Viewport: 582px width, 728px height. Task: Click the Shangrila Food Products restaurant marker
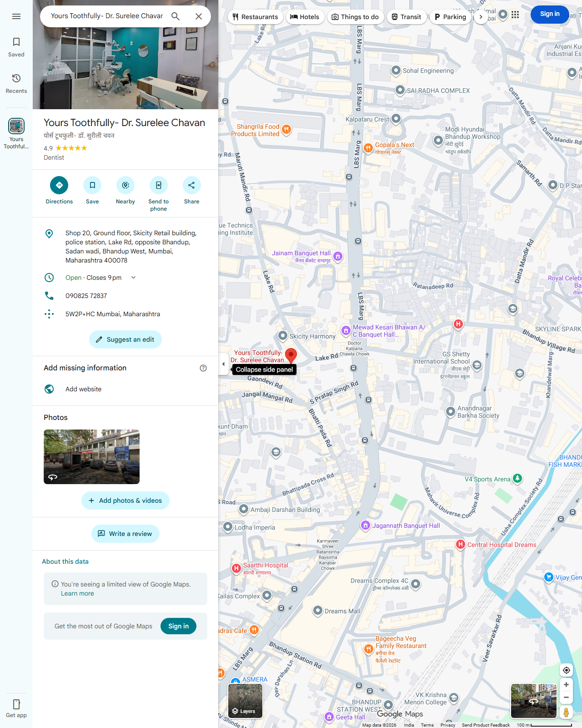point(286,130)
